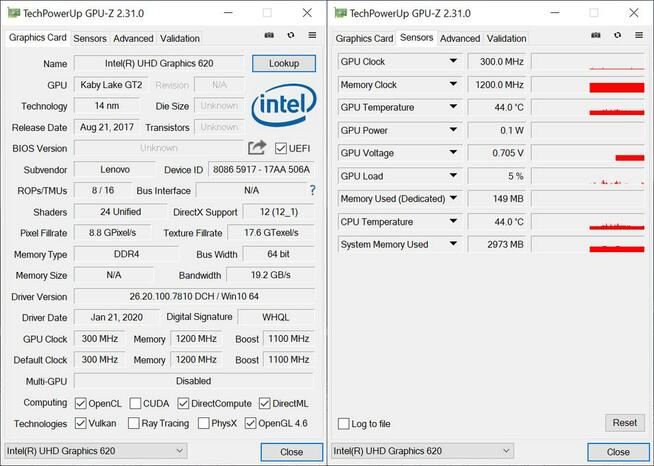Click the GPU-Z app icon in left title bar
Viewport: 654px width, 466px height.
(x=13, y=13)
